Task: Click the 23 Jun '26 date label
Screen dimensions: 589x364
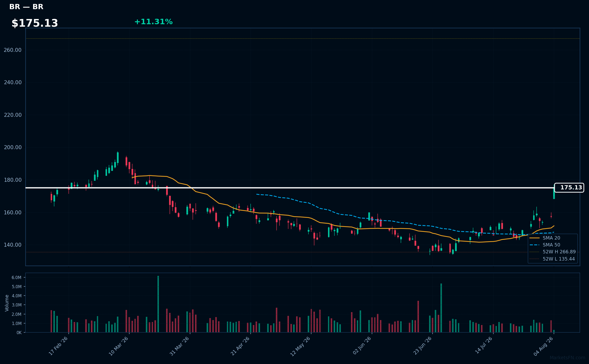Action: [x=423, y=346]
